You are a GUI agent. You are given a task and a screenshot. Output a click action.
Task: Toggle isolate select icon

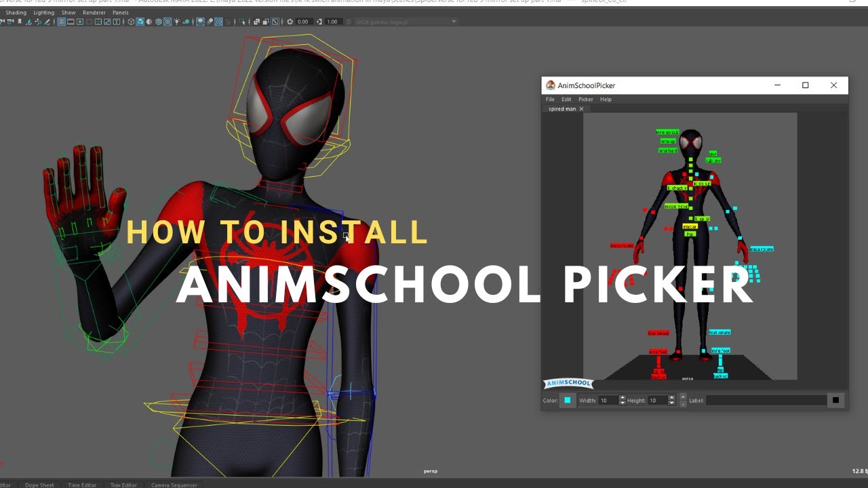click(242, 22)
